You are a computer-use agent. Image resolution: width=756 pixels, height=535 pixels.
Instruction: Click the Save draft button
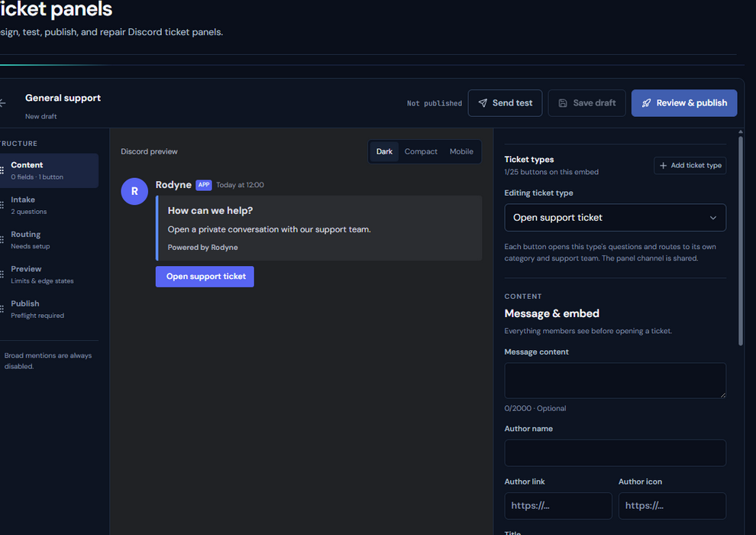point(586,102)
